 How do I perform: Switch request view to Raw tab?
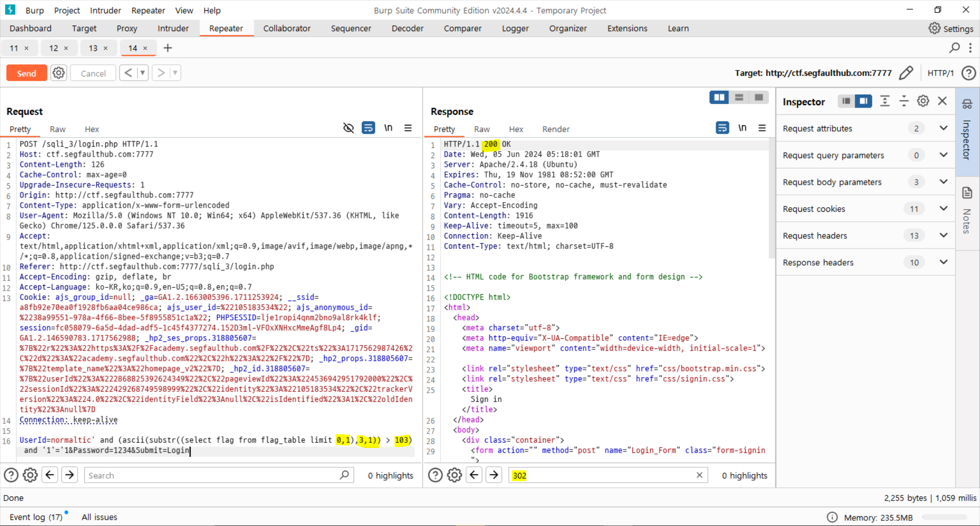click(x=58, y=129)
